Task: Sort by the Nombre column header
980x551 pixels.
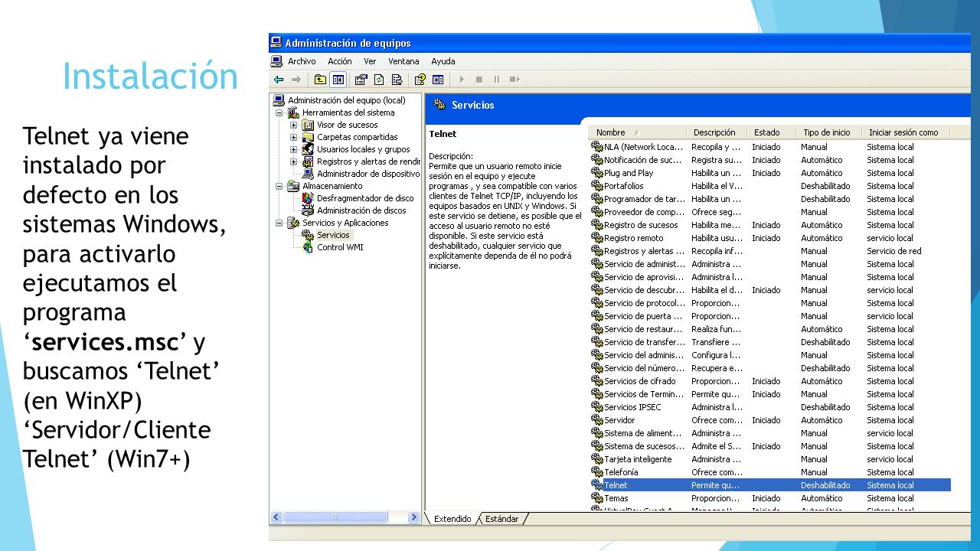Action: pyautogui.click(x=638, y=132)
